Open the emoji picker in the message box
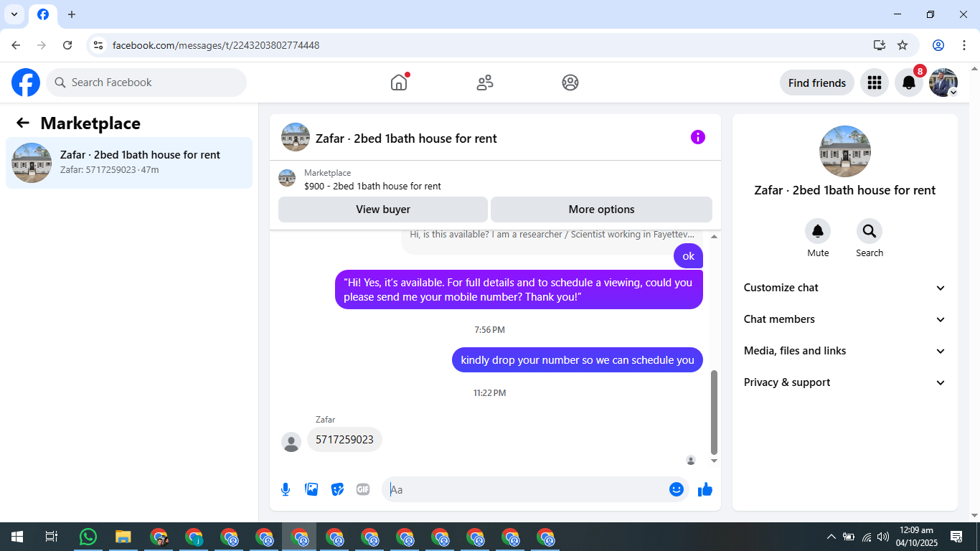 click(x=677, y=489)
